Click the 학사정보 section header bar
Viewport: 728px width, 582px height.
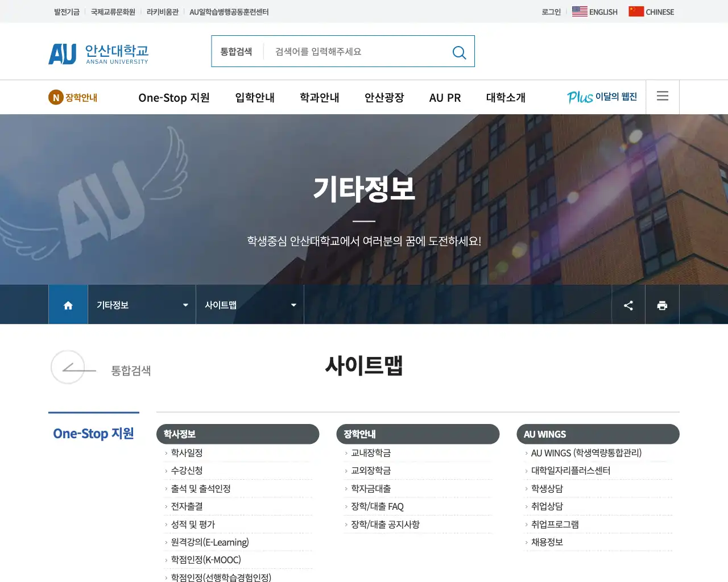[238, 434]
